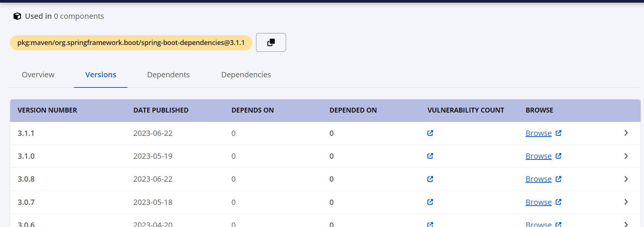644x227 pixels.
Task: Expand the version 3.0.8 row chevron
Action: click(626, 179)
